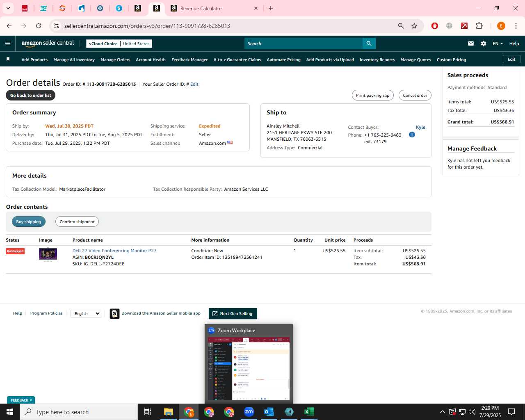Screen dimensions: 525x420
Task: Open the Chrome three-dot menu
Action: (x=516, y=26)
